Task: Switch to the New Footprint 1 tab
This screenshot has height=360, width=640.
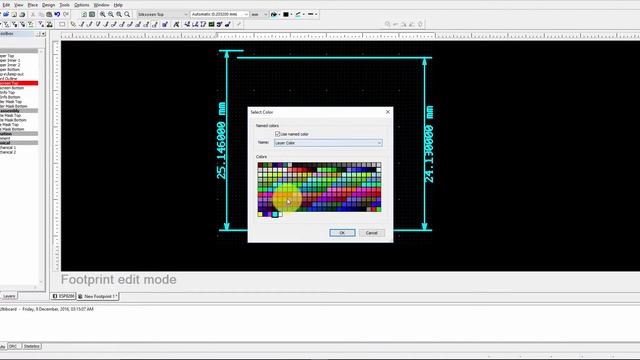Action: tap(98, 296)
